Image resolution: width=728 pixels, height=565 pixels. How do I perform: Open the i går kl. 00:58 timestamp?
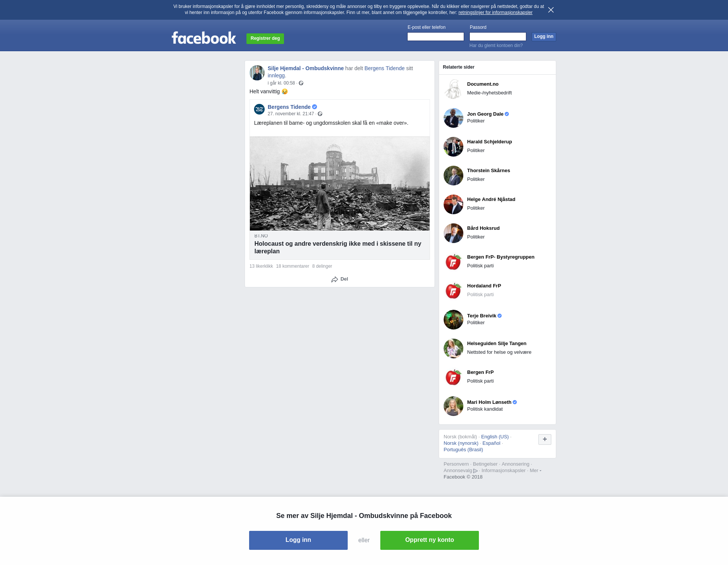(281, 83)
